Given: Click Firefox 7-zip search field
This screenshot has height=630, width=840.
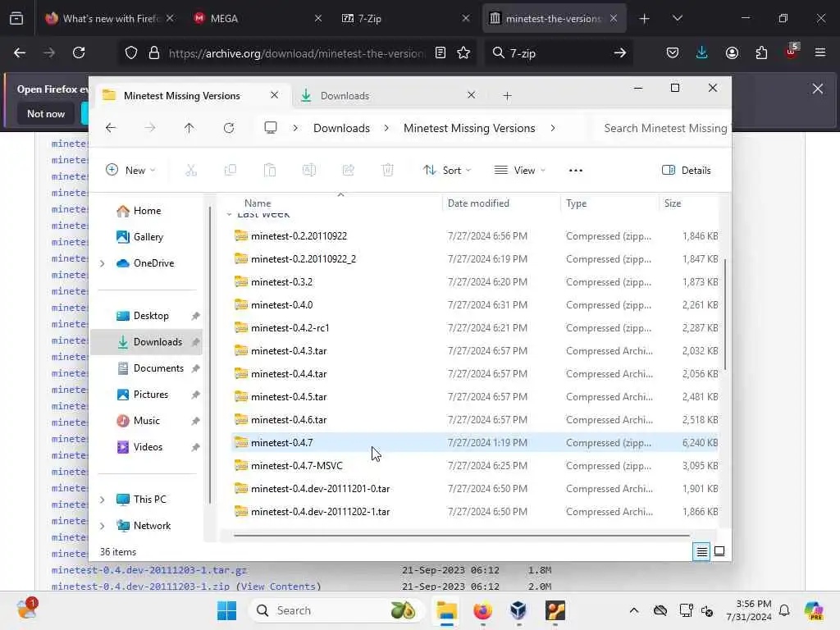Looking at the screenshot, I should 558,52.
